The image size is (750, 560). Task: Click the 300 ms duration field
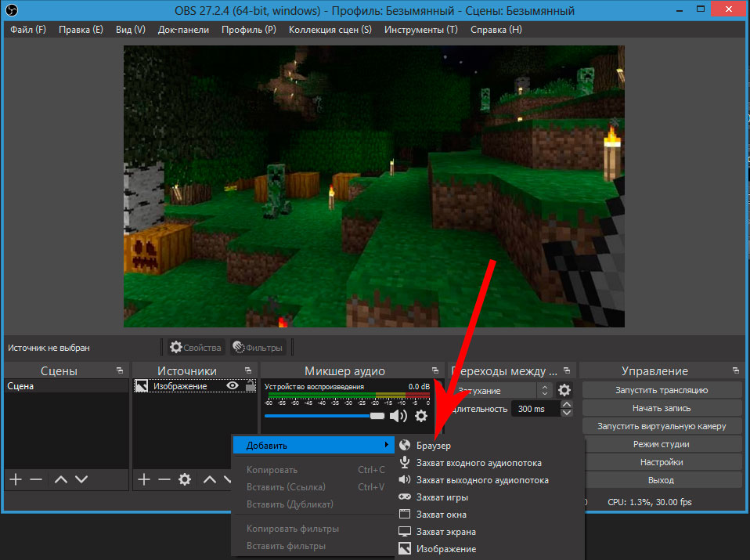coord(535,409)
